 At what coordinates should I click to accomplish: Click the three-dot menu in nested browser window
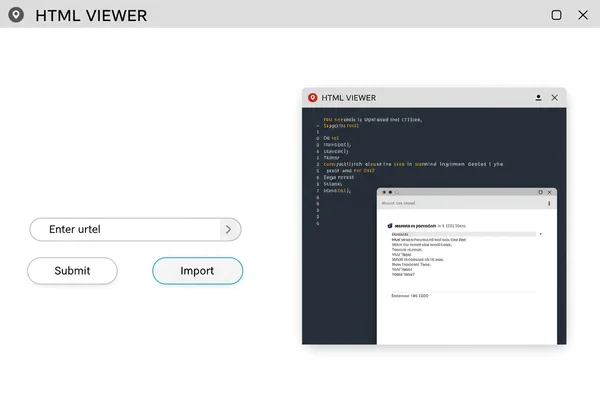549,203
